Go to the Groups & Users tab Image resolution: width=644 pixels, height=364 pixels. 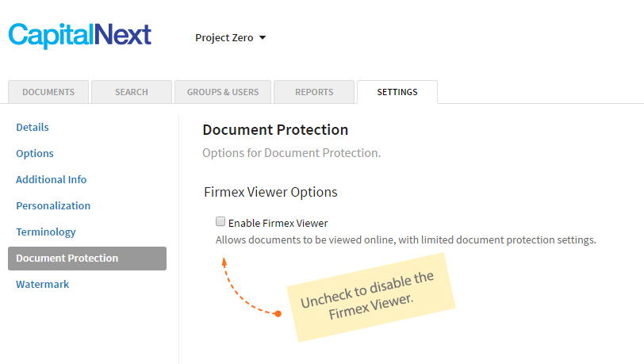(223, 92)
